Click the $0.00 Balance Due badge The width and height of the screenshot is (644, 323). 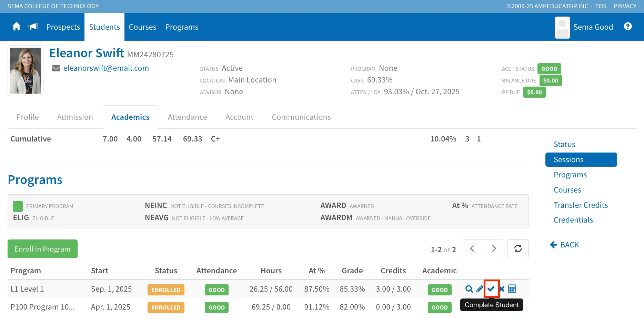pyautogui.click(x=551, y=80)
